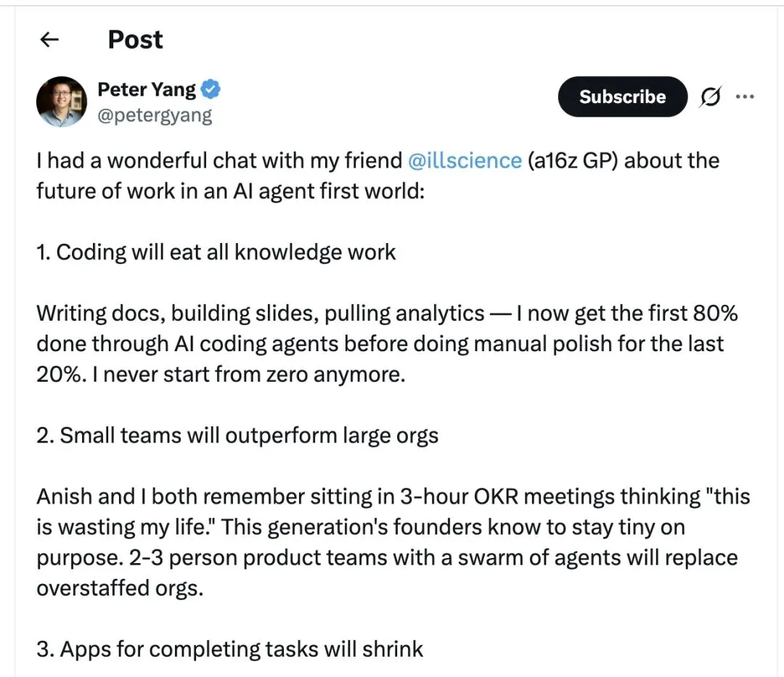Click the back arrow icon

pyautogui.click(x=49, y=40)
